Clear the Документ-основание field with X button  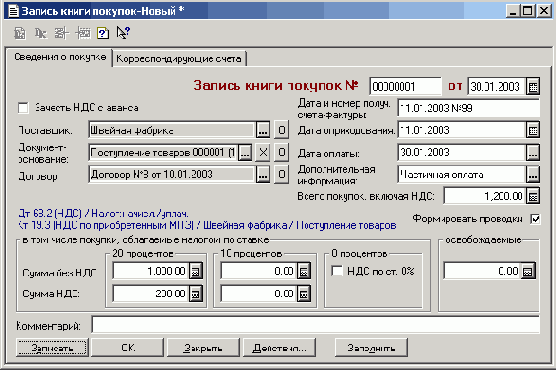[263, 153]
